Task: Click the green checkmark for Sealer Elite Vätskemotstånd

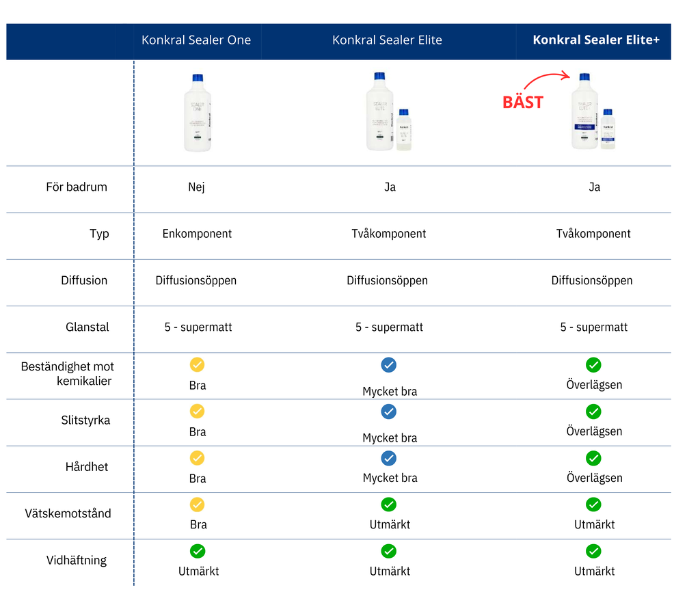Action: click(388, 504)
